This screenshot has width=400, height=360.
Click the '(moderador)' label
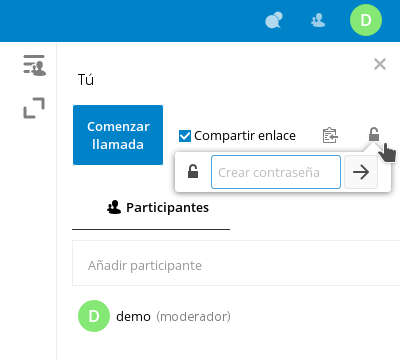[x=193, y=316]
